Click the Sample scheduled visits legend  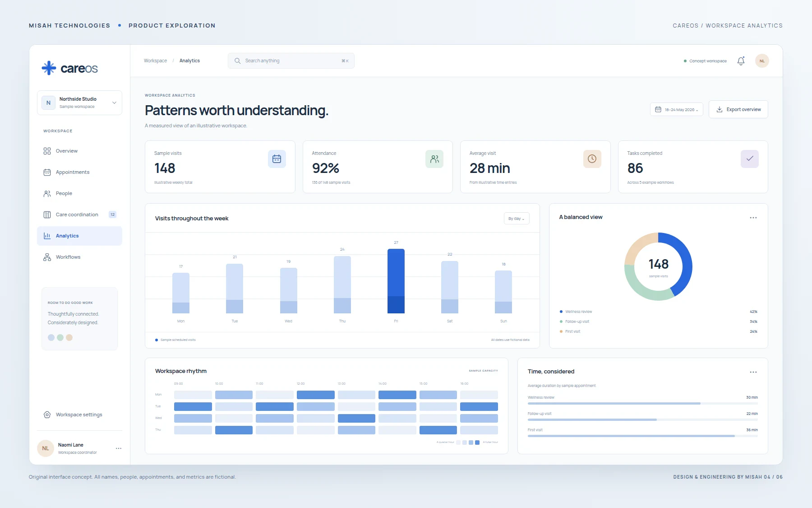coord(175,340)
